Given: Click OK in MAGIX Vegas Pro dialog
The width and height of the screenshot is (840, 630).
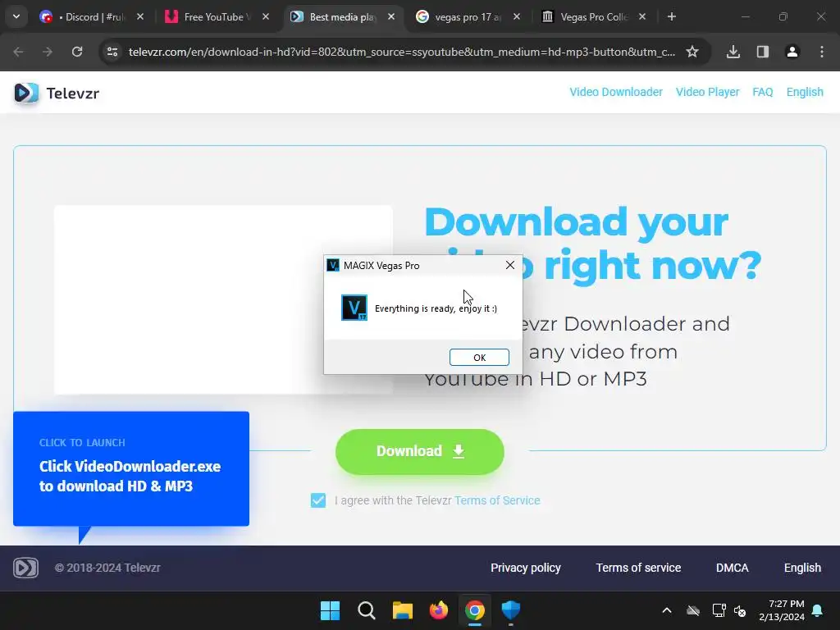Looking at the screenshot, I should click(x=479, y=358).
